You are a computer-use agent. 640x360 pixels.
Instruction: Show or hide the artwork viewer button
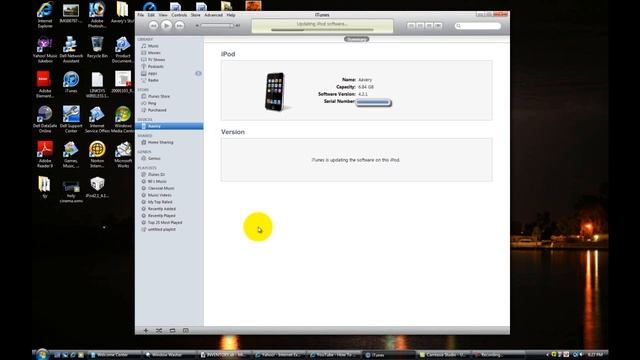pyautogui.click(x=186, y=330)
